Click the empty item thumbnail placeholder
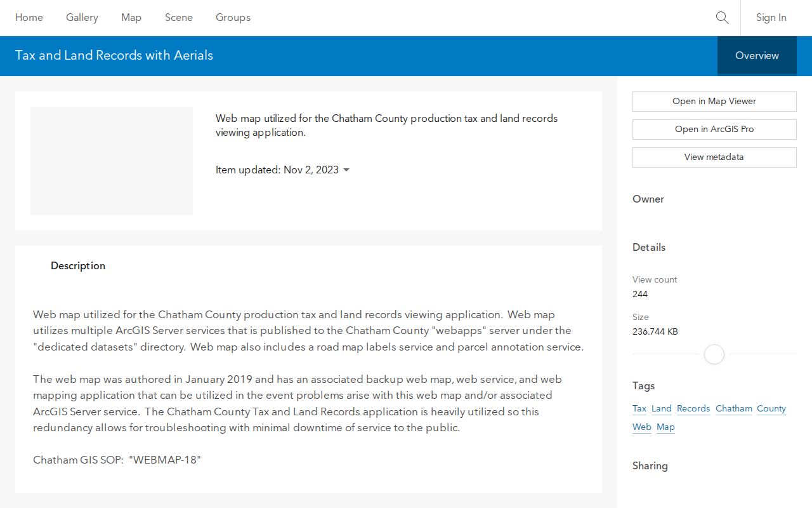The width and height of the screenshot is (812, 508). click(x=112, y=161)
